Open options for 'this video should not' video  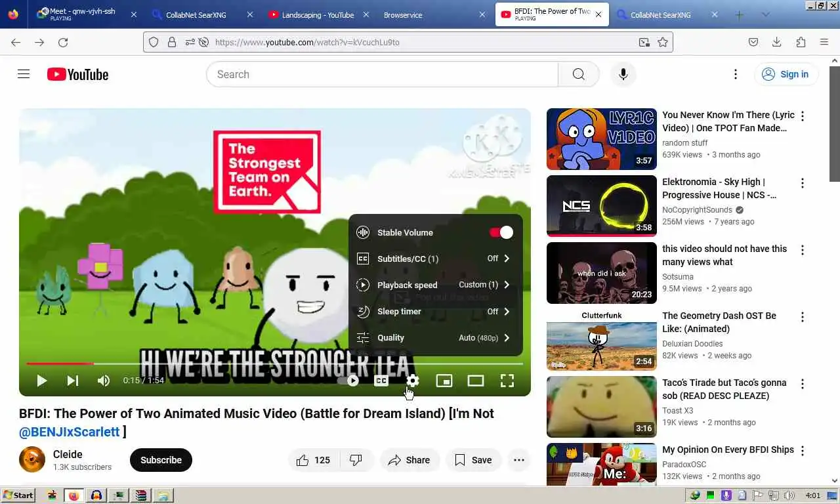(802, 250)
